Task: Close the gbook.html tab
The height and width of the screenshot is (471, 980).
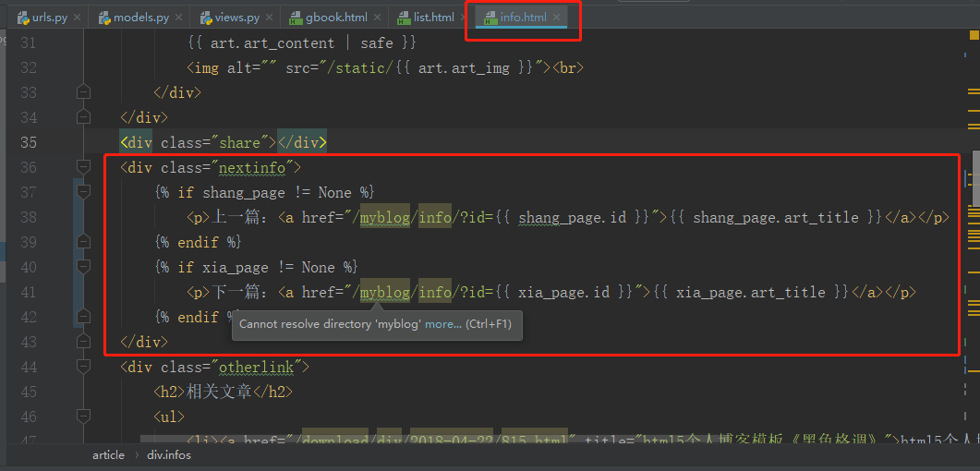Action: [x=378, y=18]
